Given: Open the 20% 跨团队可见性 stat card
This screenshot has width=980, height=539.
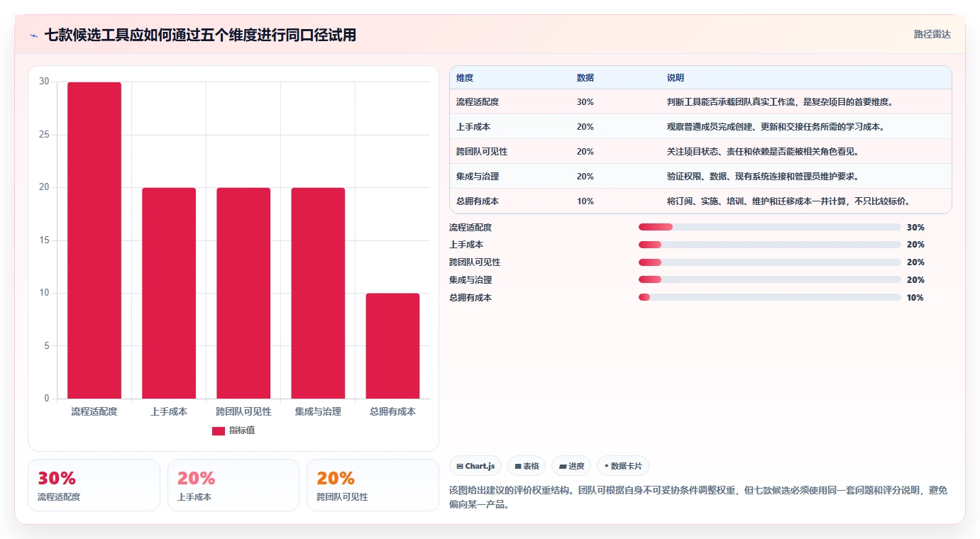Looking at the screenshot, I should pos(373,485).
